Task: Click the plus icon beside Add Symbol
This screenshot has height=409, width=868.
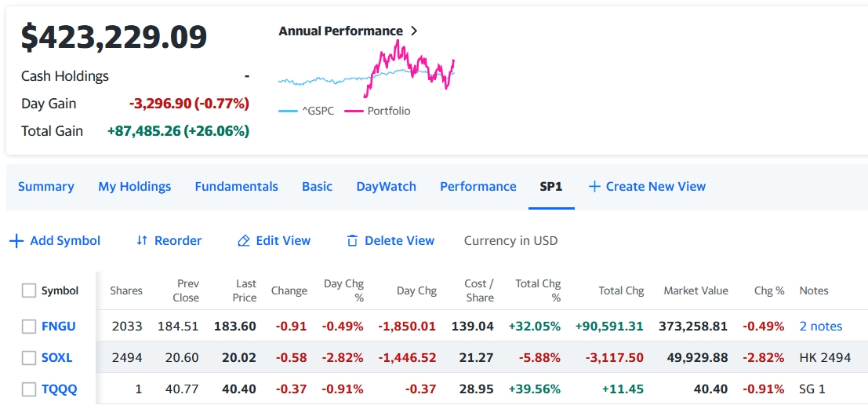Action: 16,241
